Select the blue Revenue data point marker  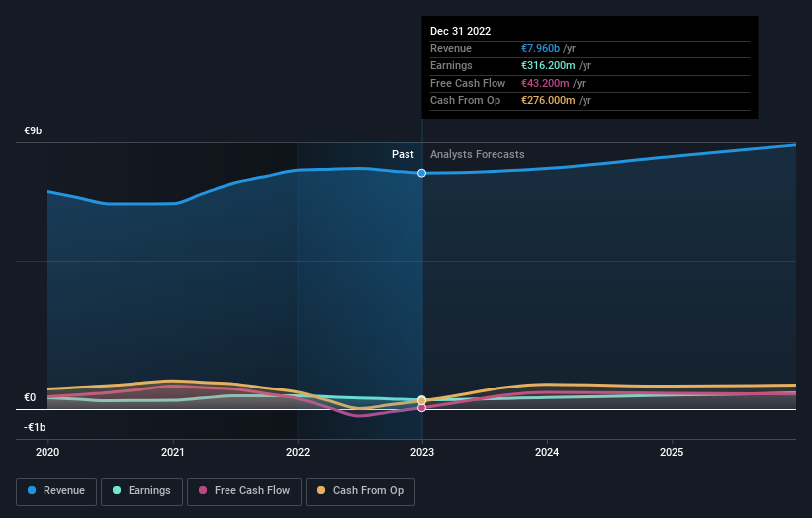(x=422, y=173)
